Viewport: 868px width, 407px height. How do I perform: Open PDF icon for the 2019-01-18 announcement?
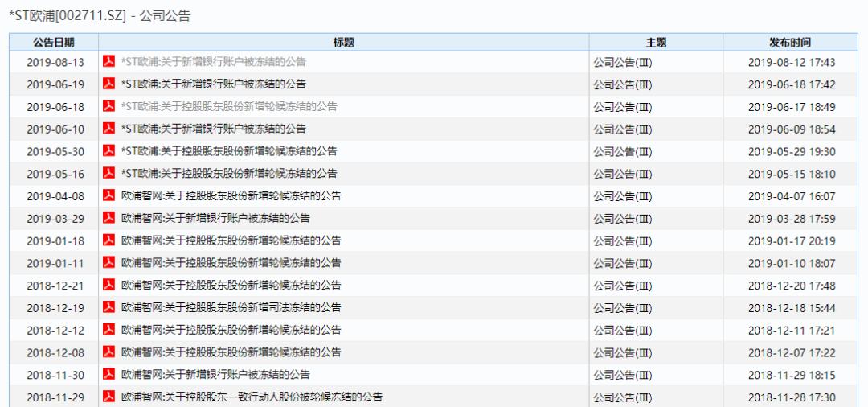pyautogui.click(x=109, y=240)
